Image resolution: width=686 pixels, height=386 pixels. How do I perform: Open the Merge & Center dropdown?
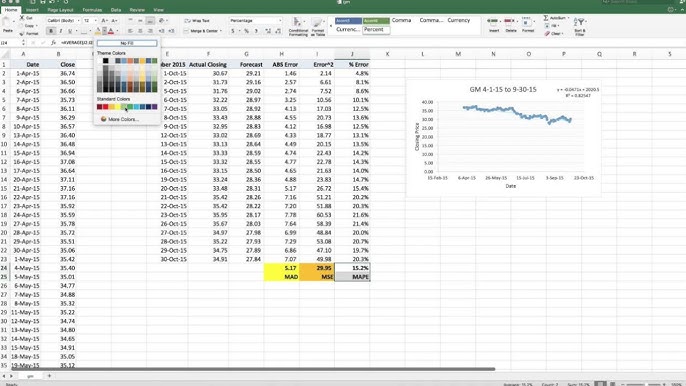coord(221,31)
